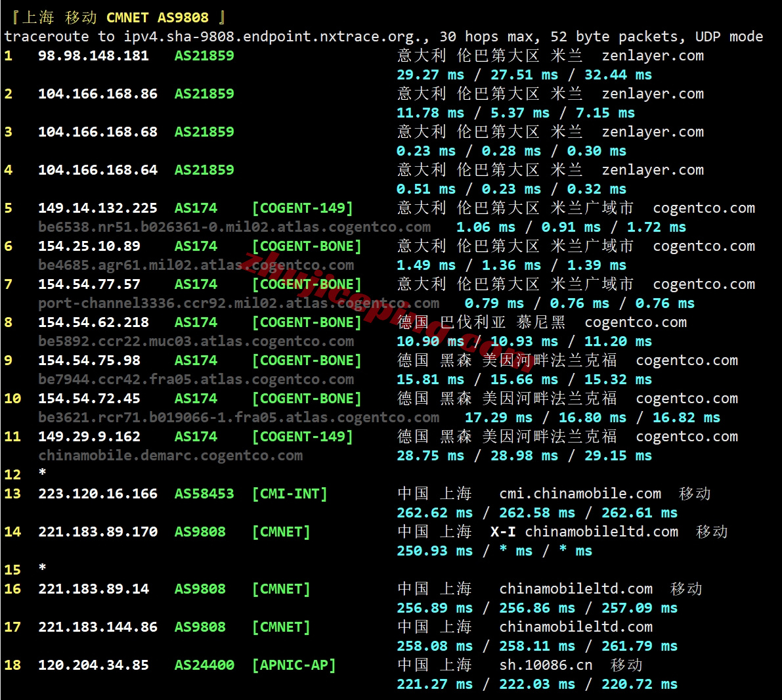Click hostname chinamobile.demarc.cogentco.com
The image size is (782, 700).
tap(171, 456)
